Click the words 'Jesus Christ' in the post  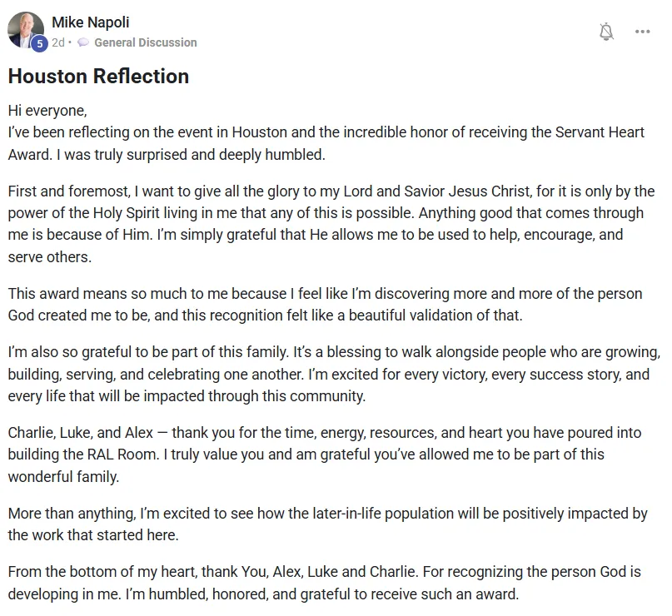tap(490, 191)
